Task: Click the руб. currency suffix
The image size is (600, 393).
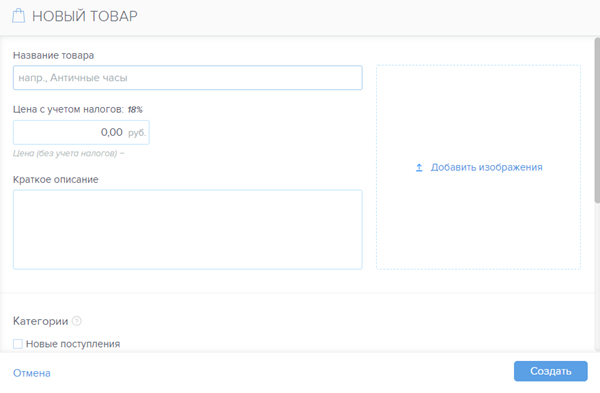Action: pyautogui.click(x=137, y=133)
